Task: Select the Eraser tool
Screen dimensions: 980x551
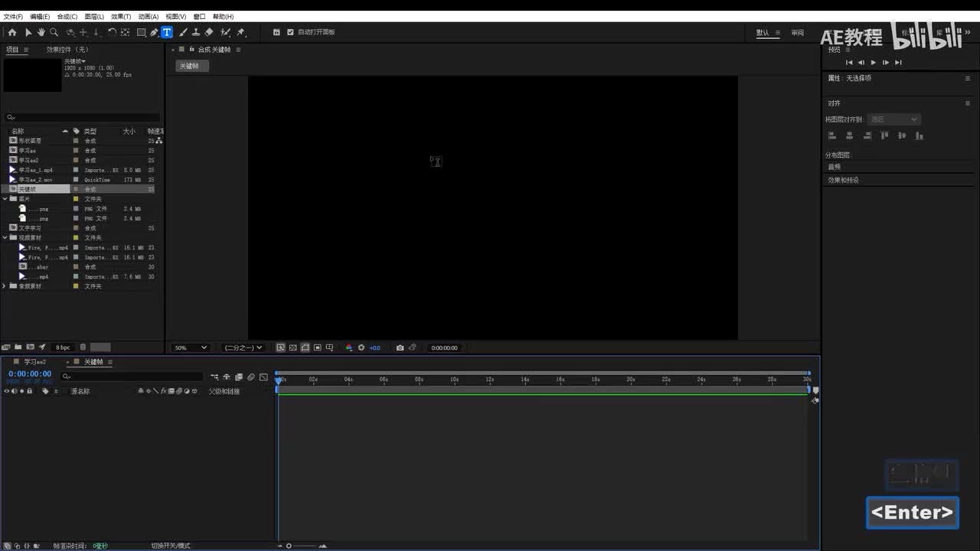Action: [x=209, y=32]
